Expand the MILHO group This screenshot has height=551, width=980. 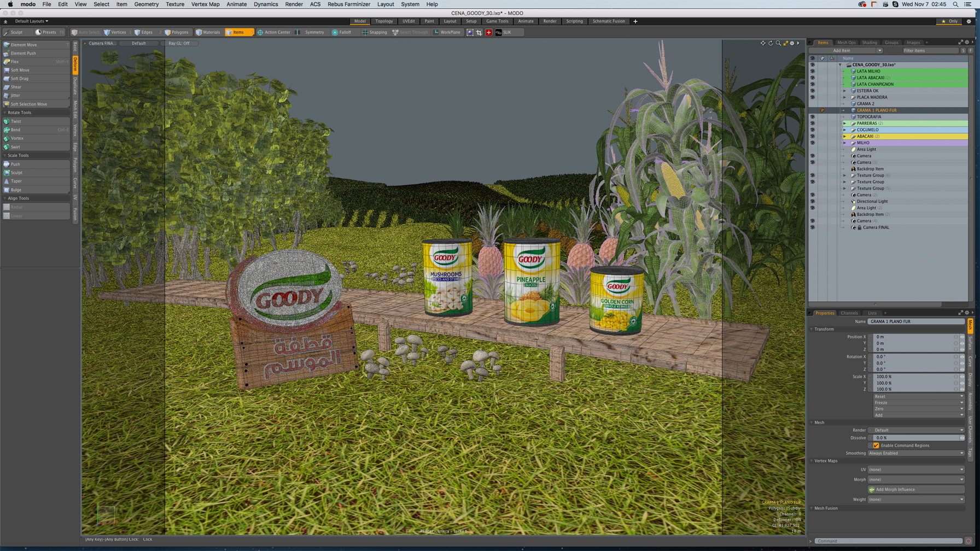pyautogui.click(x=844, y=143)
